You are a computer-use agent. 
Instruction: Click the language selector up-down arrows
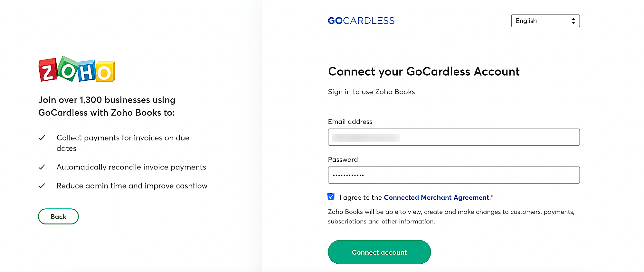573,21
